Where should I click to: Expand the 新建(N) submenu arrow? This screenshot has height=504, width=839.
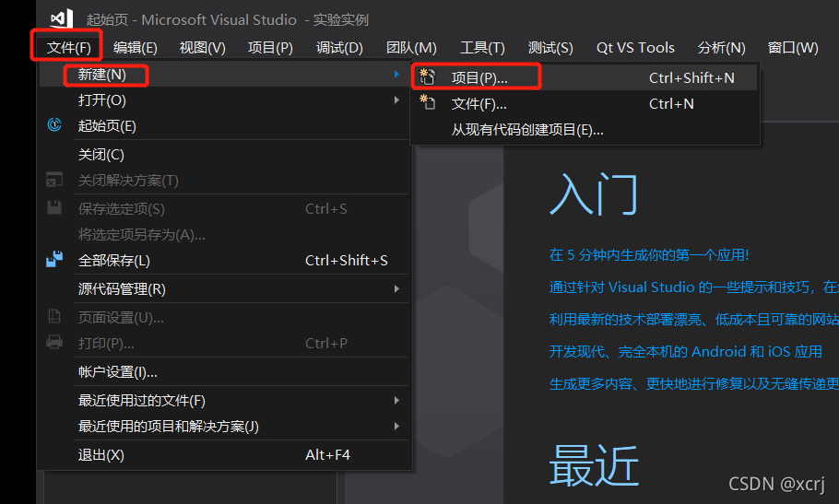(396, 75)
